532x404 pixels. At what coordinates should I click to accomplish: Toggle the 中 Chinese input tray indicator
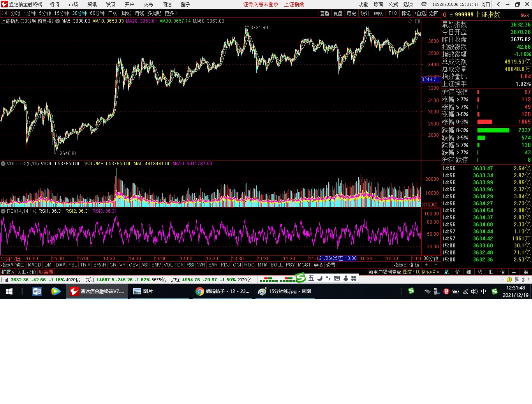[484, 291]
